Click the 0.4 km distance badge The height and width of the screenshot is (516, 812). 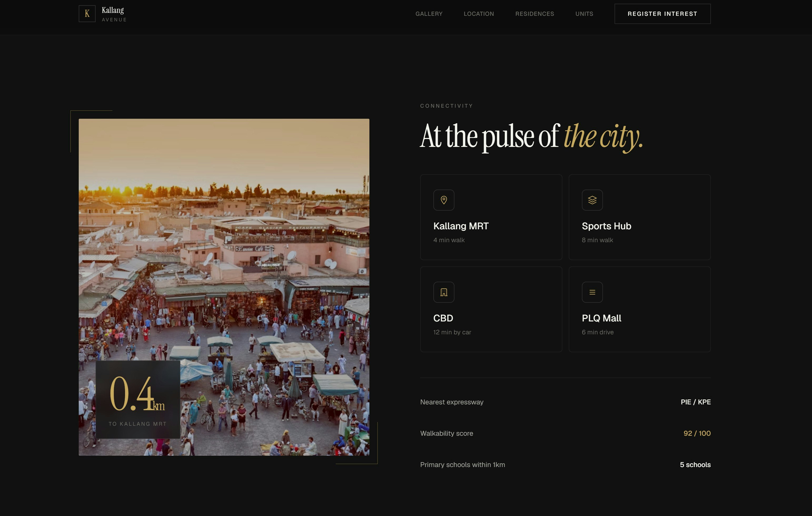(x=138, y=400)
